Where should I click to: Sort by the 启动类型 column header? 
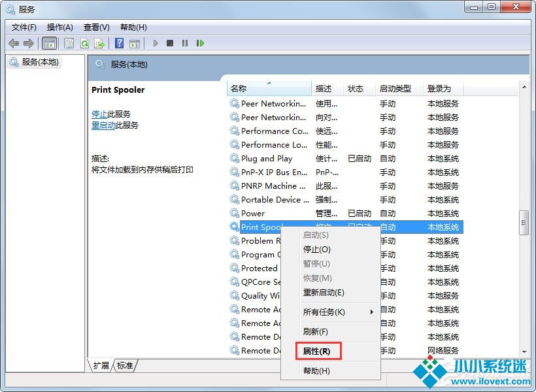click(399, 88)
